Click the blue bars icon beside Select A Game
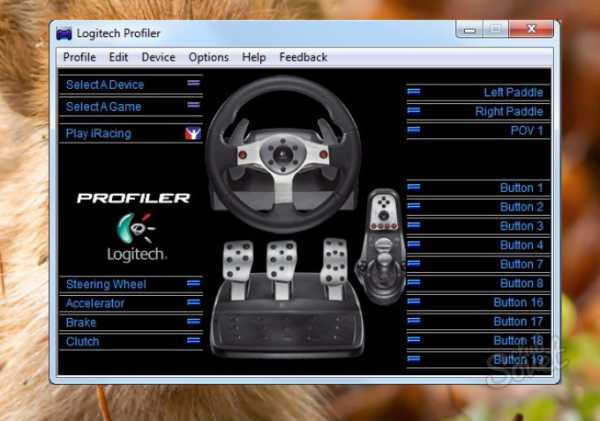The image size is (600, 421). click(194, 104)
